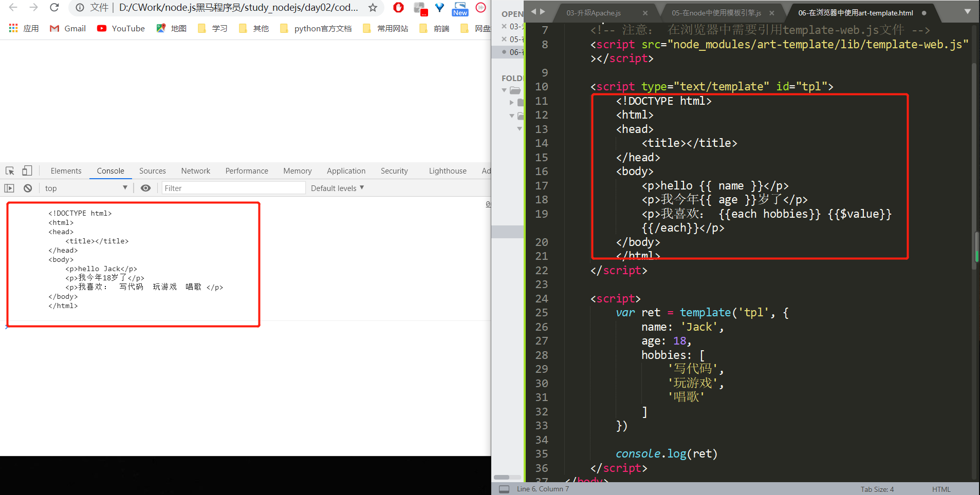This screenshot has height=495, width=980.
Task: Click the sidebar horizontal scrollbar
Action: (502, 478)
